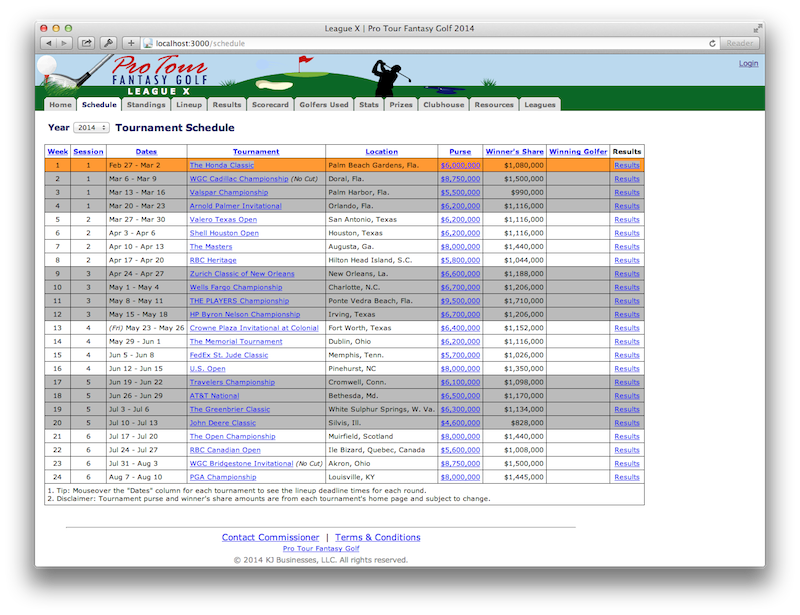Switch to the Standings tab
Screen dimensions: 800x615
[146, 104]
